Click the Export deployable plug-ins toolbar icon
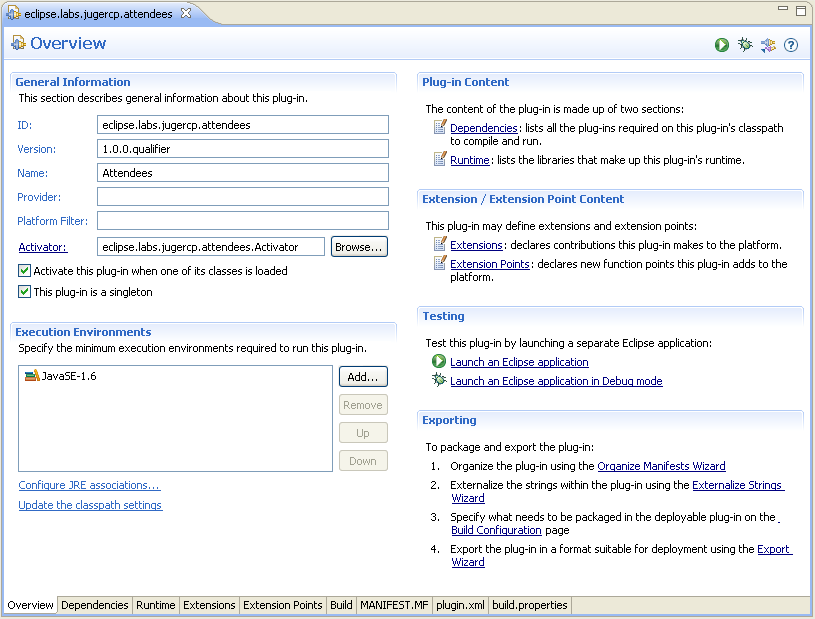Screen dimensions: 815x619 coord(768,45)
